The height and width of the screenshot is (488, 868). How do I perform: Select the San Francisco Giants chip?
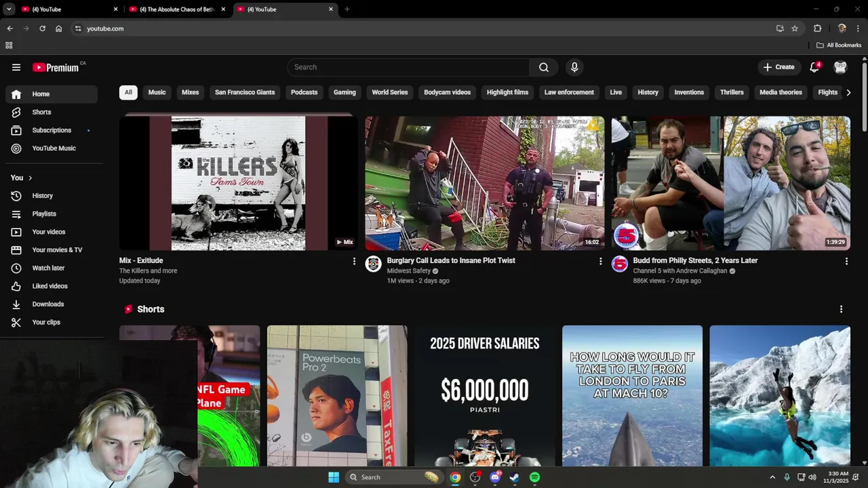[245, 92]
